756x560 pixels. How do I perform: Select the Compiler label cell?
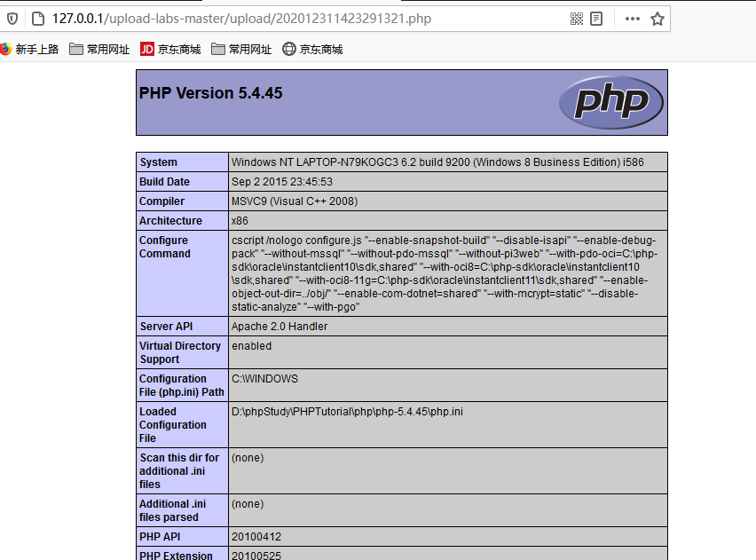pos(182,201)
